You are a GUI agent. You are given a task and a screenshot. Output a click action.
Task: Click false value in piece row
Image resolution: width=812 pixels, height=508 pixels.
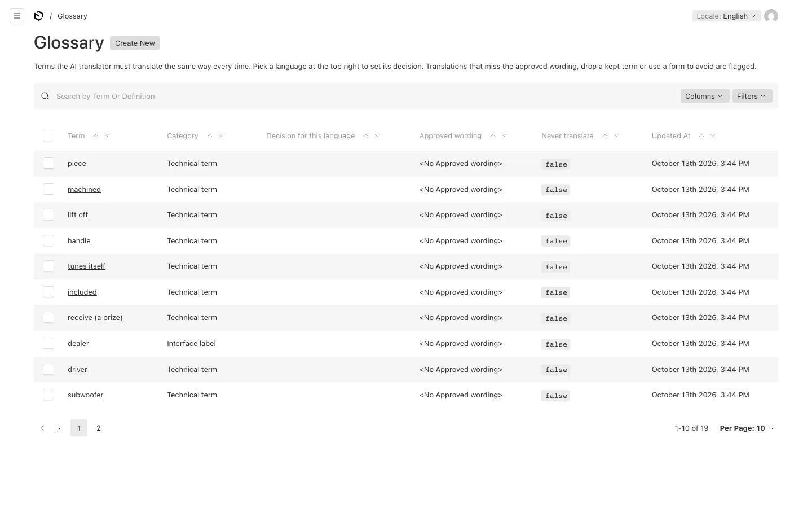(x=556, y=164)
